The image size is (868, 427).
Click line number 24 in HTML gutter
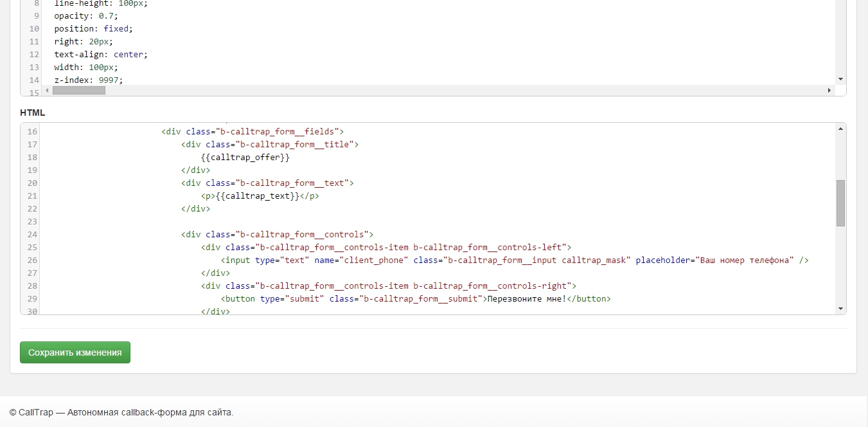(32, 234)
